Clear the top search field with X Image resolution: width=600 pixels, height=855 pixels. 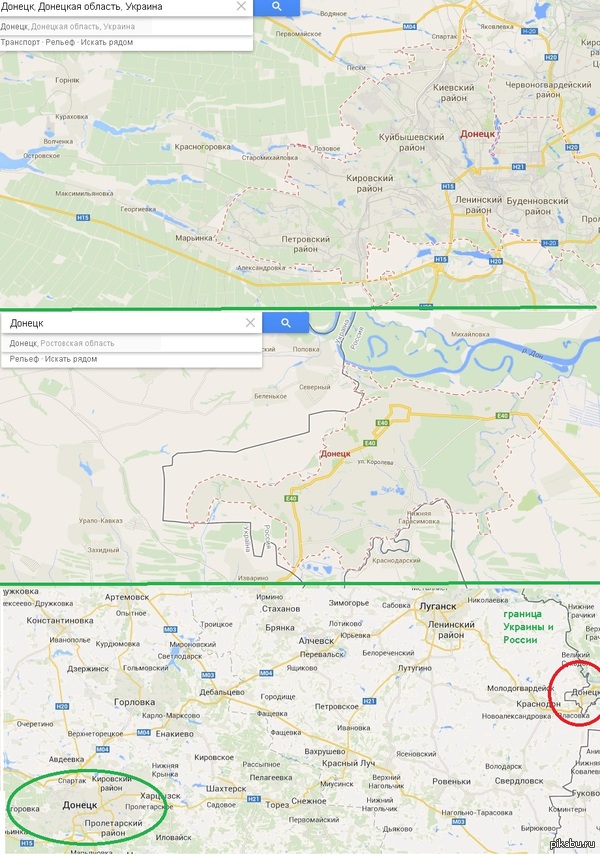[241, 7]
